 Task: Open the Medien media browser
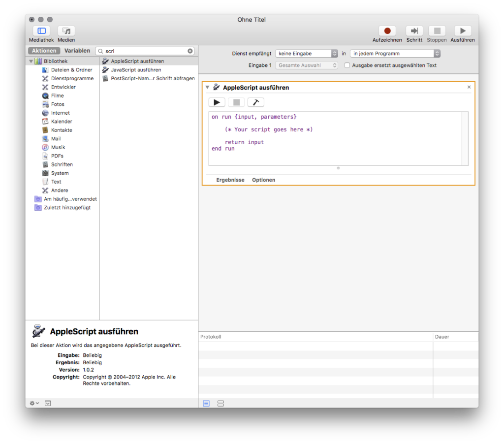pyautogui.click(x=66, y=31)
